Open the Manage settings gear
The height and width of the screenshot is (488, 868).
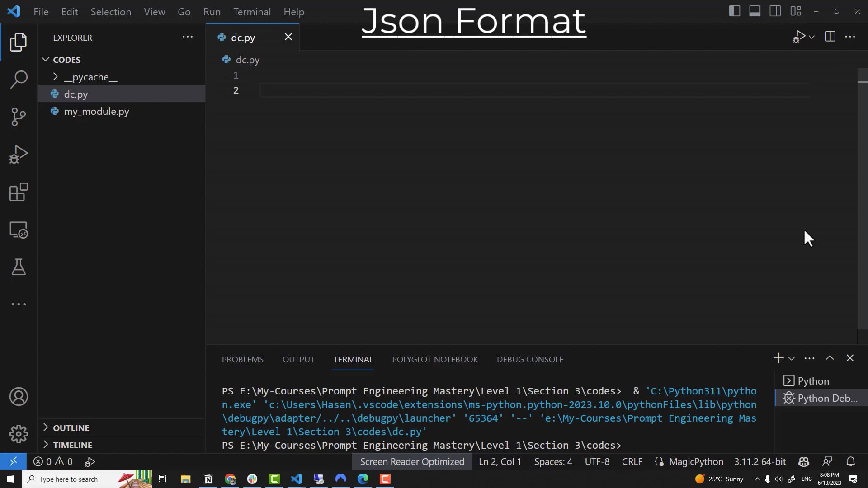19,434
